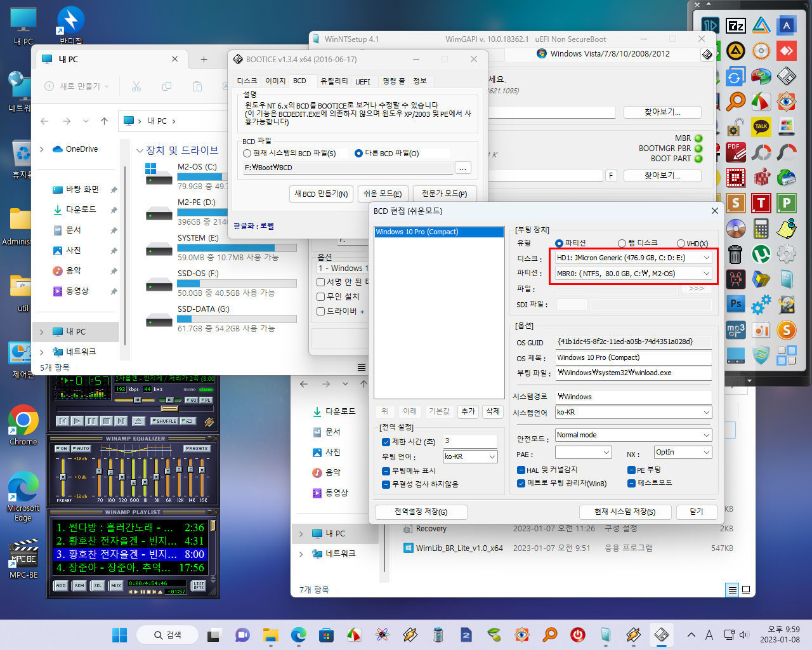Toggle Winamp equalizer ON button

click(62, 448)
